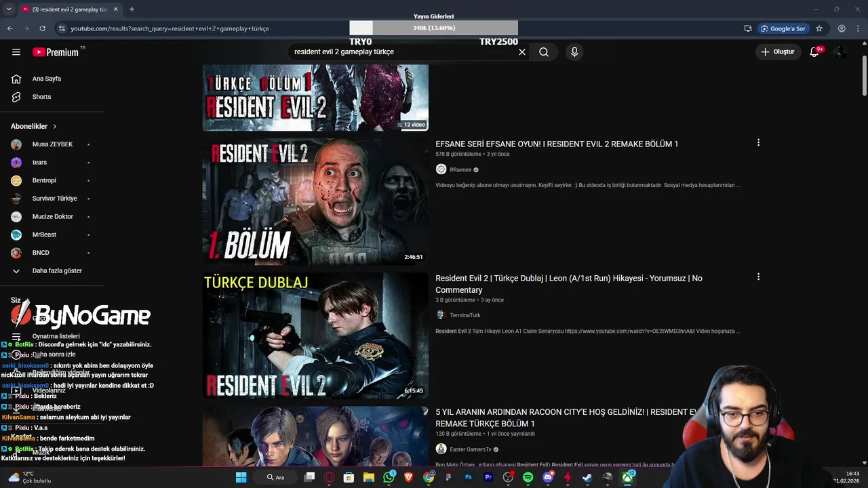
Task: Open File Explorer from the taskbar
Action: (369, 478)
